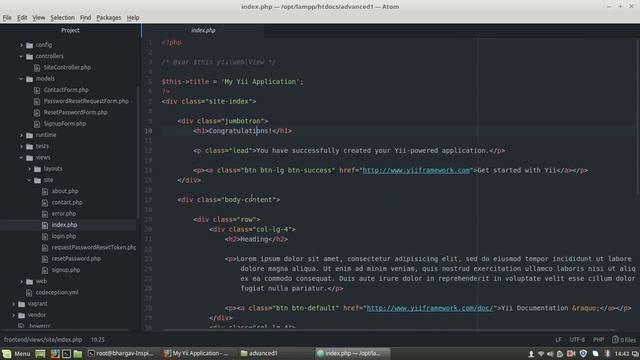Open the Help menu

133,18
